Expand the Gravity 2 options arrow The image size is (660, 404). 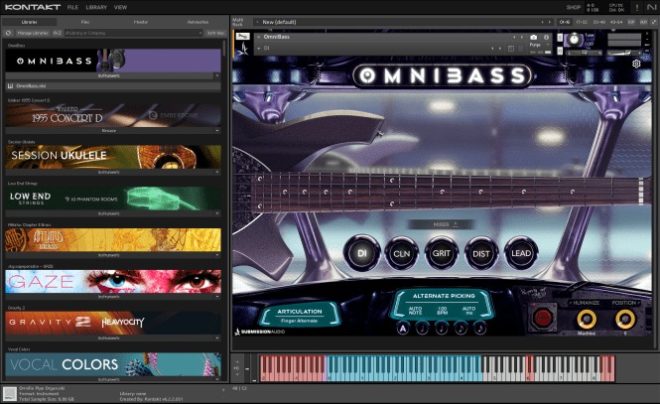click(217, 338)
